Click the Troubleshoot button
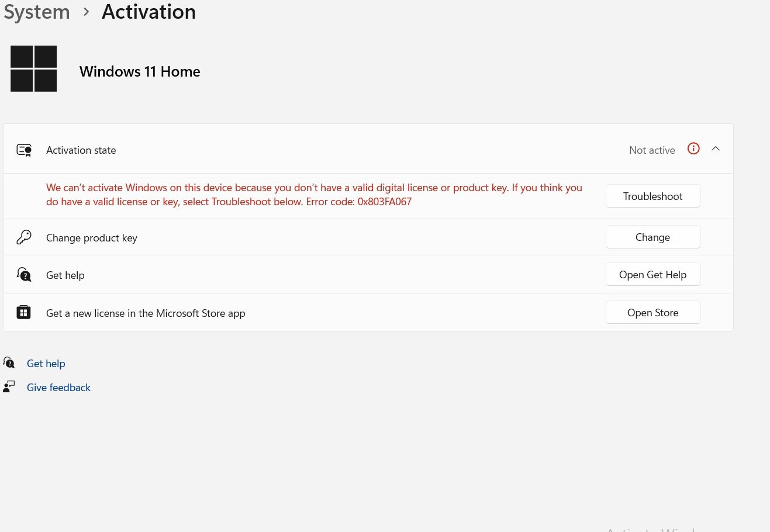The height and width of the screenshot is (532, 770). point(652,196)
